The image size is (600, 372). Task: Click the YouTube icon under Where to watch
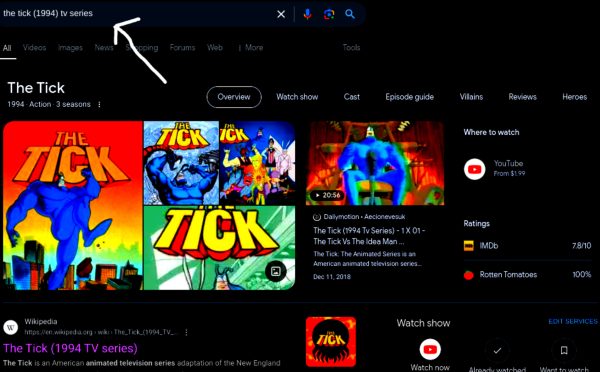pyautogui.click(x=474, y=169)
